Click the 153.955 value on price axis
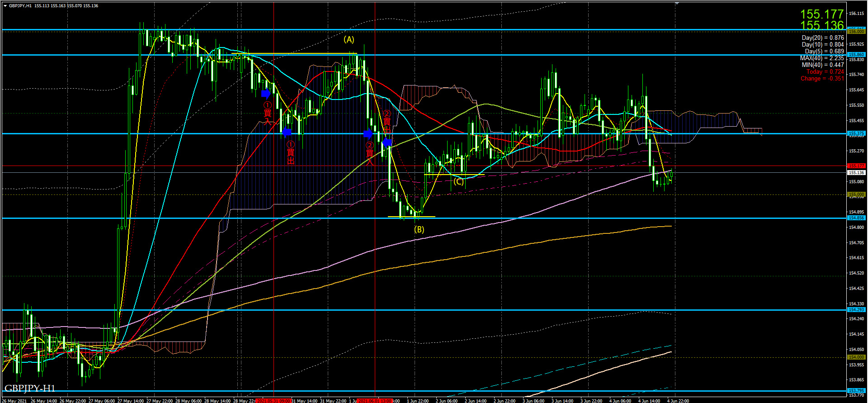This screenshot has height=403, width=868. [x=856, y=365]
